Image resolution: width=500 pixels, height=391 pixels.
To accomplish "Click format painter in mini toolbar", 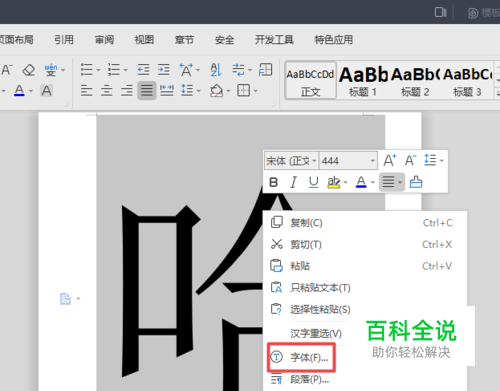I will tap(416, 182).
